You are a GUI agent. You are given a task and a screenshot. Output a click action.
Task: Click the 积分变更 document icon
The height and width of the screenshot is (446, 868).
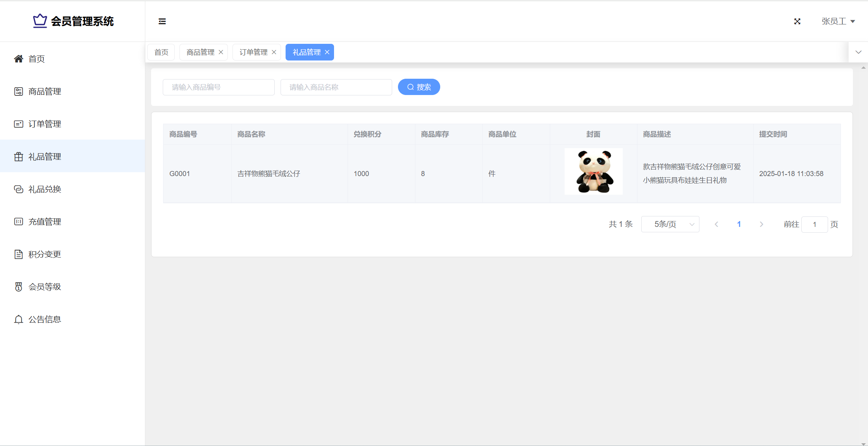coord(19,254)
